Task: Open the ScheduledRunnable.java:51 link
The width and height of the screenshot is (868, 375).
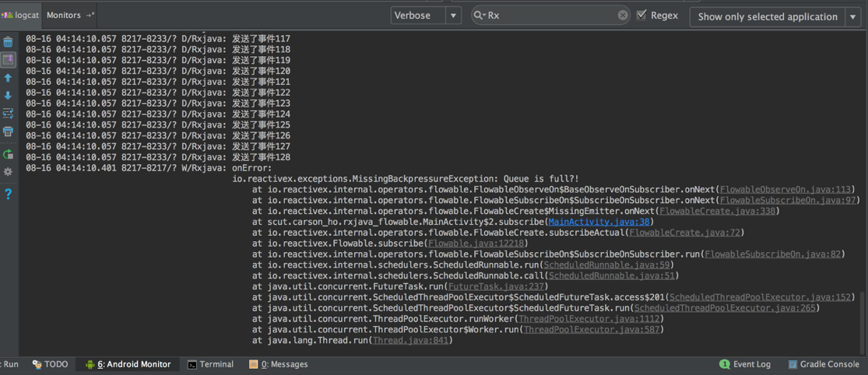Action: point(611,275)
